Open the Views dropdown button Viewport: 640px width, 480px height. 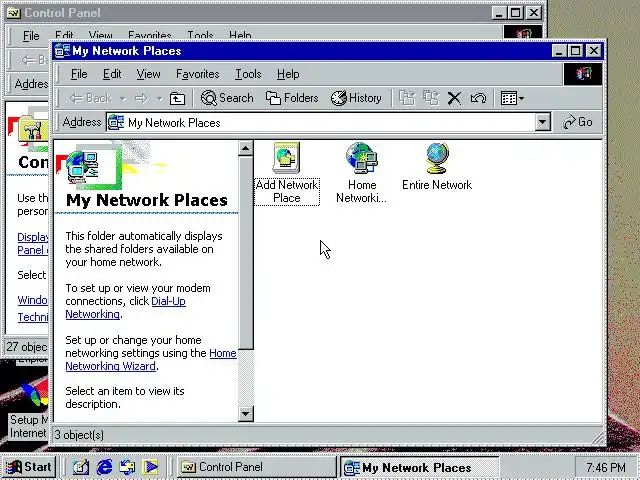pyautogui.click(x=512, y=98)
